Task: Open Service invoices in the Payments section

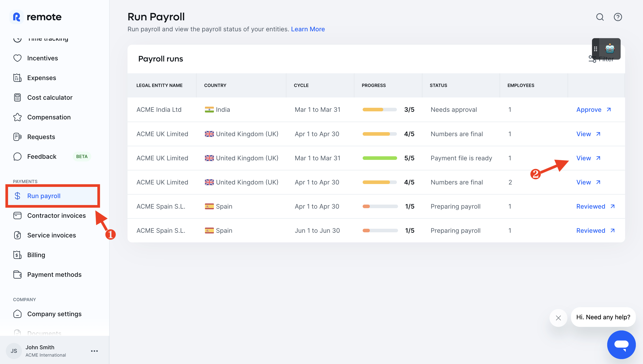Action: pyautogui.click(x=51, y=235)
